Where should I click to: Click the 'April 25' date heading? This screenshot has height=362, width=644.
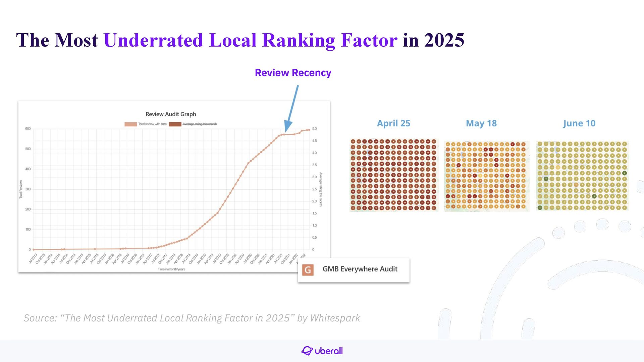(393, 123)
